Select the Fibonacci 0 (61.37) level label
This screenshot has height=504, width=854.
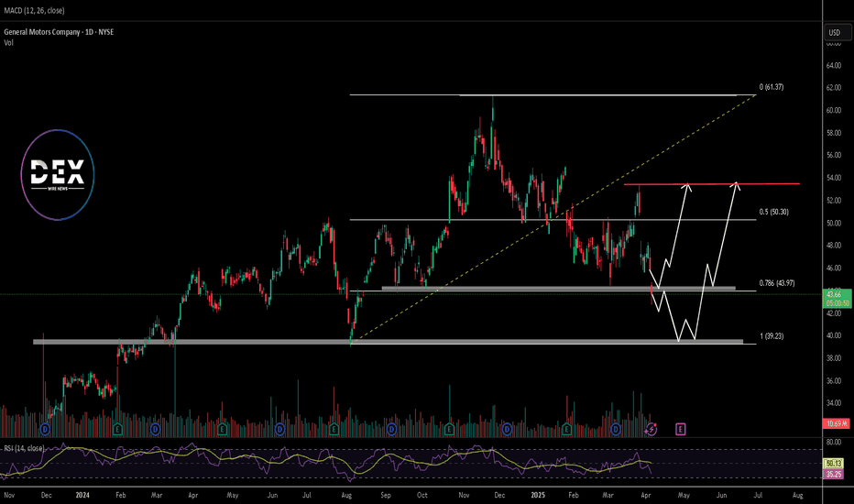[x=772, y=87]
